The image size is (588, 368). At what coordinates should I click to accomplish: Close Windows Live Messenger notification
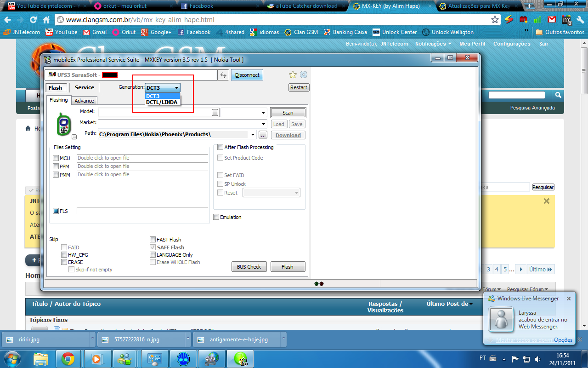(x=569, y=299)
